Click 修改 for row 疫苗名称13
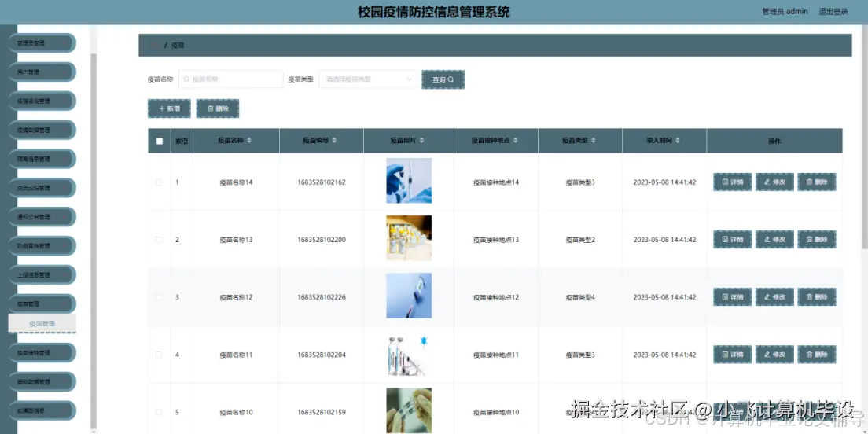The height and width of the screenshot is (434, 868). tap(774, 240)
